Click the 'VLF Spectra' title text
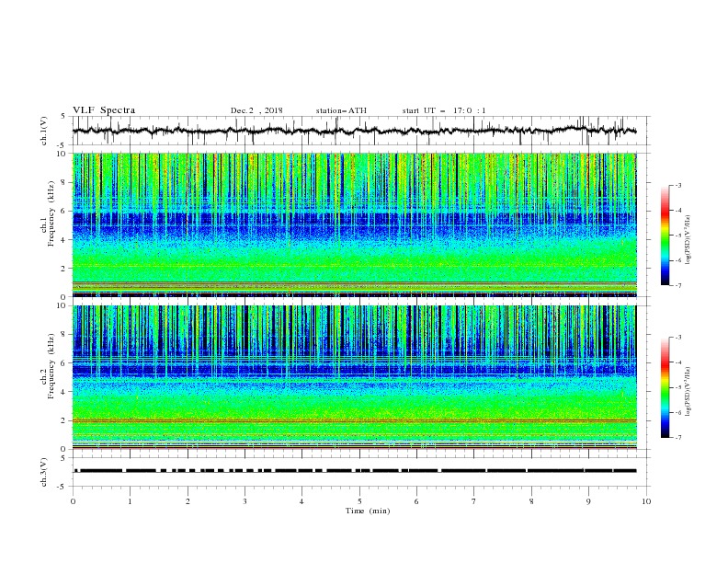728x563 pixels. [104, 110]
